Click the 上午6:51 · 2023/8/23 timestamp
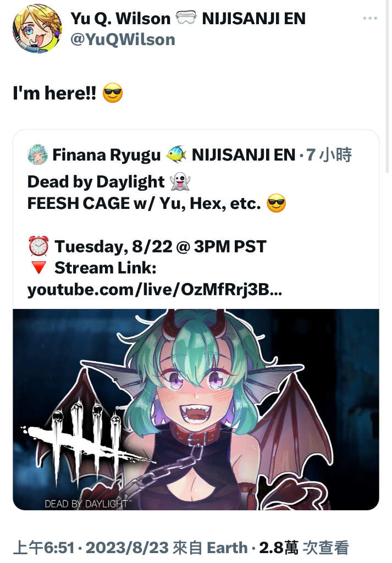 point(91,548)
